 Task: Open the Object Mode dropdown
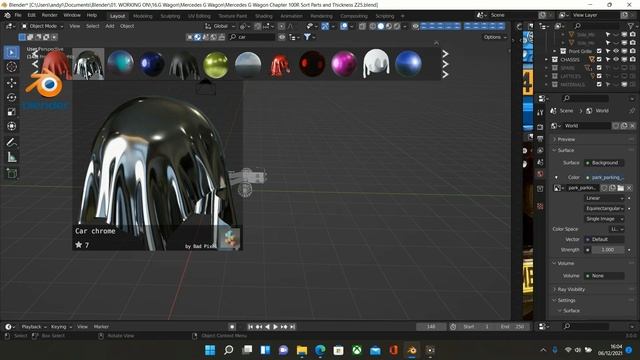pos(43,26)
